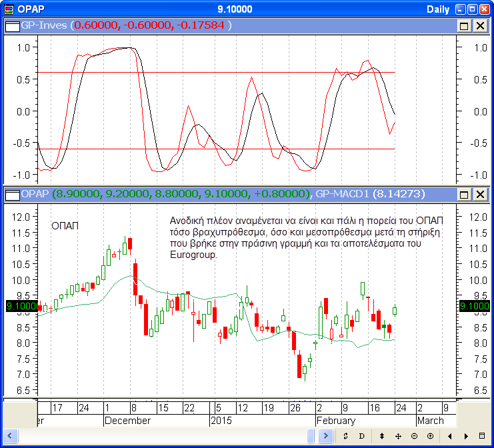Go to previous security with left triangle
The image size is (494, 448).
point(450,436)
